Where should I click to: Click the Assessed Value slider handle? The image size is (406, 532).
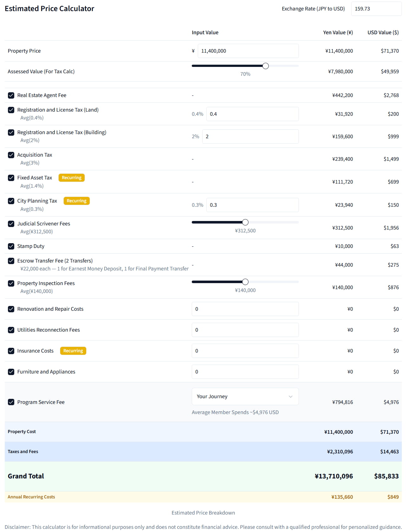[266, 66]
